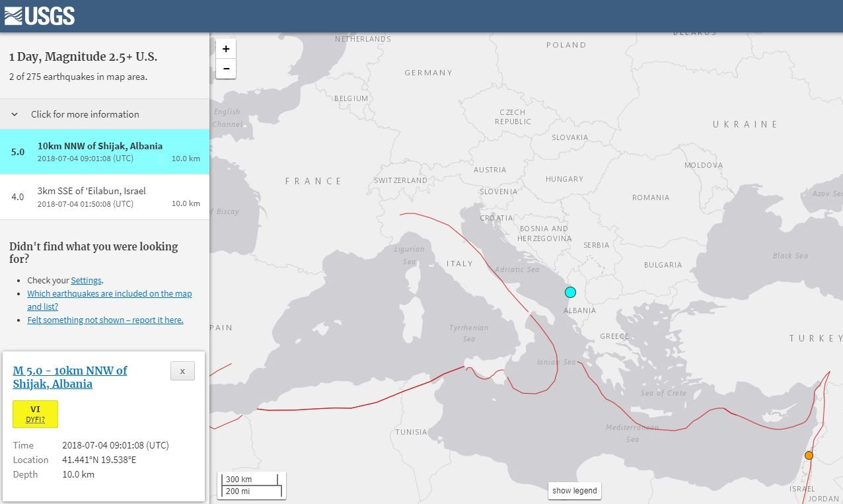Viewport: 843px width, 504px height.
Task: Click the '1 Day, Magnitude 2.5+ U.S.' heading
Action: tap(83, 57)
